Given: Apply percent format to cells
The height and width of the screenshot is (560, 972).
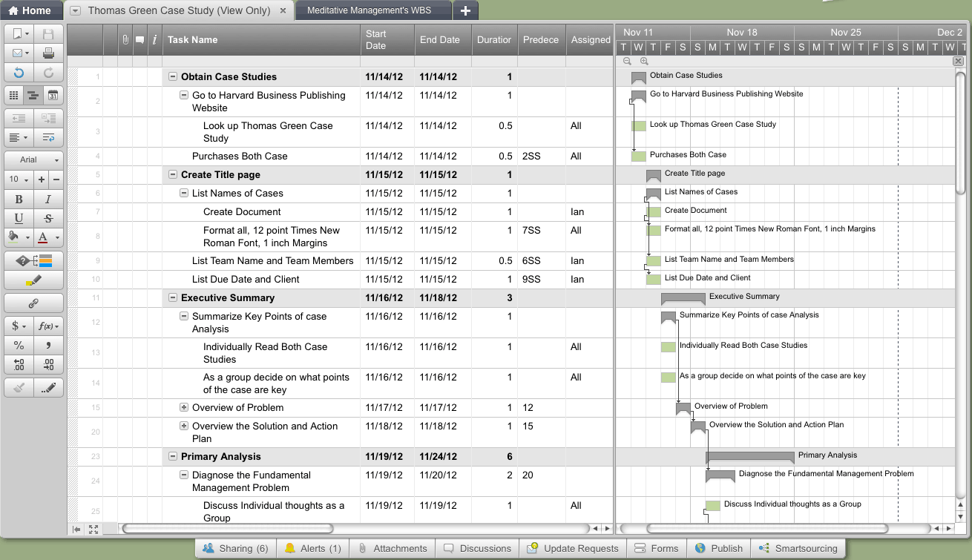Looking at the screenshot, I should [x=19, y=345].
